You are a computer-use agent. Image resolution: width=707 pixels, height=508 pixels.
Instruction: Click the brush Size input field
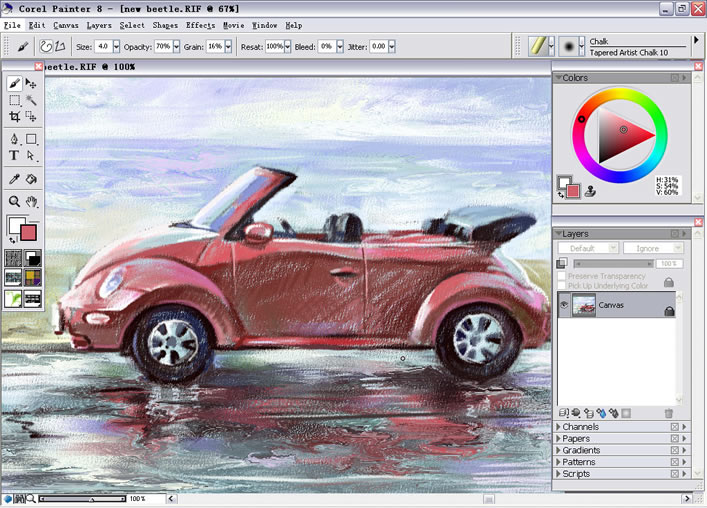coord(101,46)
